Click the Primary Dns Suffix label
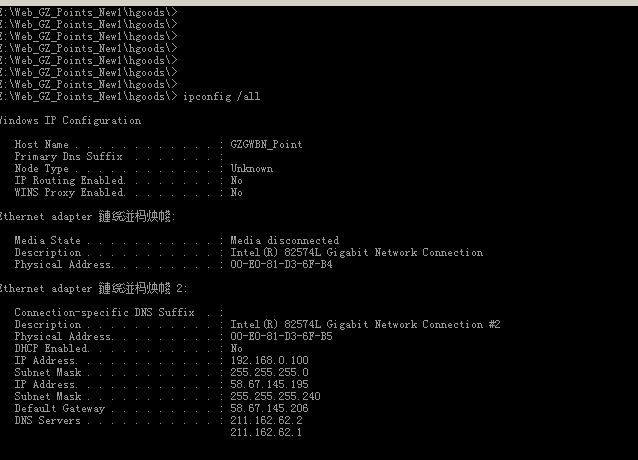The height and width of the screenshot is (460, 638). (x=68, y=157)
